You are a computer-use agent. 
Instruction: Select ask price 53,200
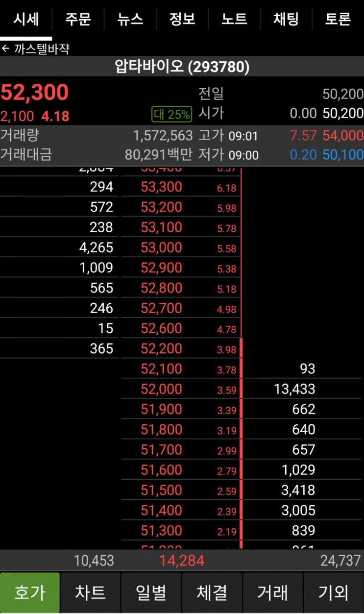point(161,207)
